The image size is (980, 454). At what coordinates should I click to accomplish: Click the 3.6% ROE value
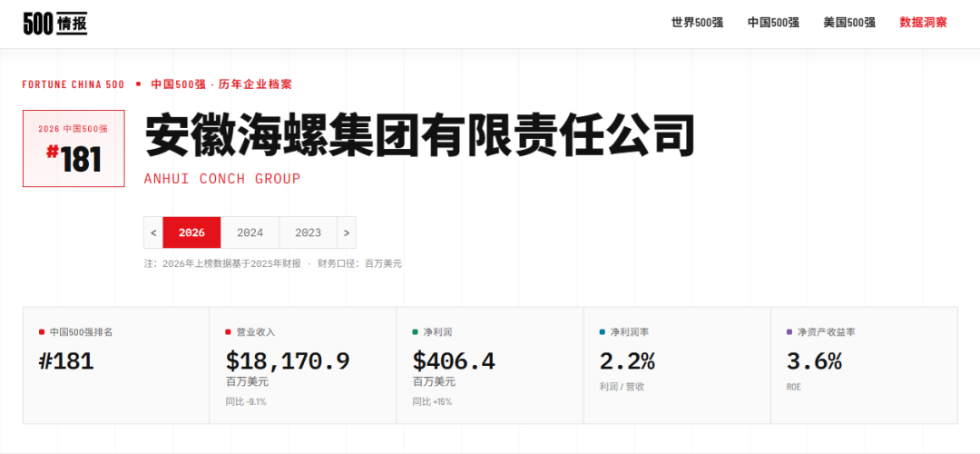tap(814, 360)
